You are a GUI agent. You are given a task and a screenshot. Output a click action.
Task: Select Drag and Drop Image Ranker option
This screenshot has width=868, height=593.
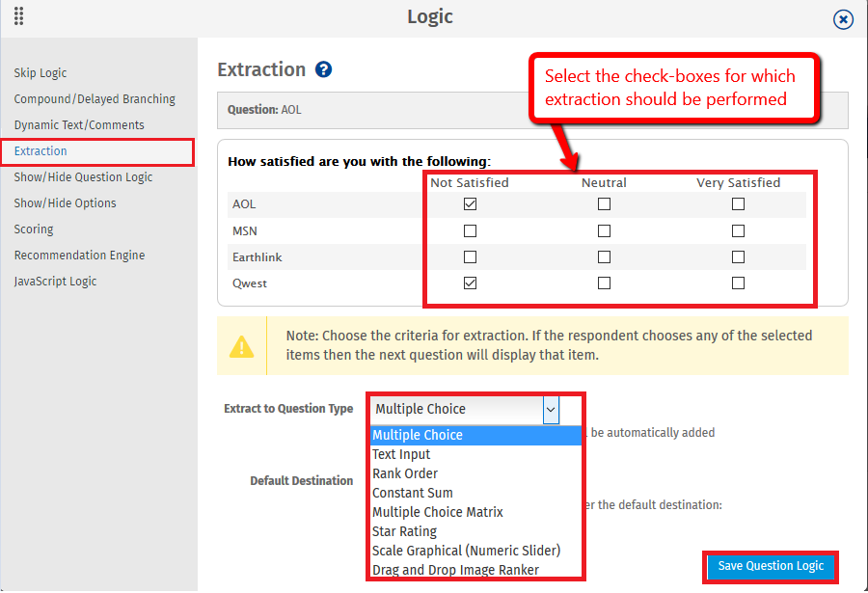(x=454, y=570)
